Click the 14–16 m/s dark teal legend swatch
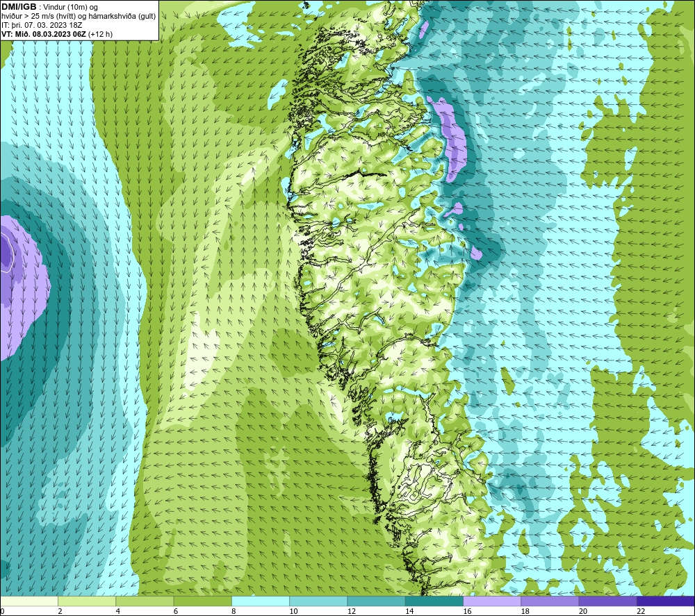 click(x=434, y=601)
